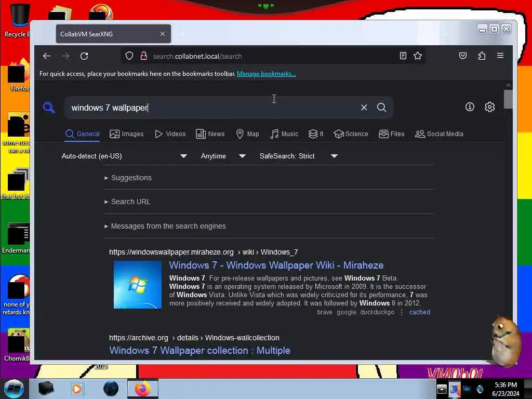
Task: Open Firefox hamburger application menu
Action: pyautogui.click(x=500, y=56)
